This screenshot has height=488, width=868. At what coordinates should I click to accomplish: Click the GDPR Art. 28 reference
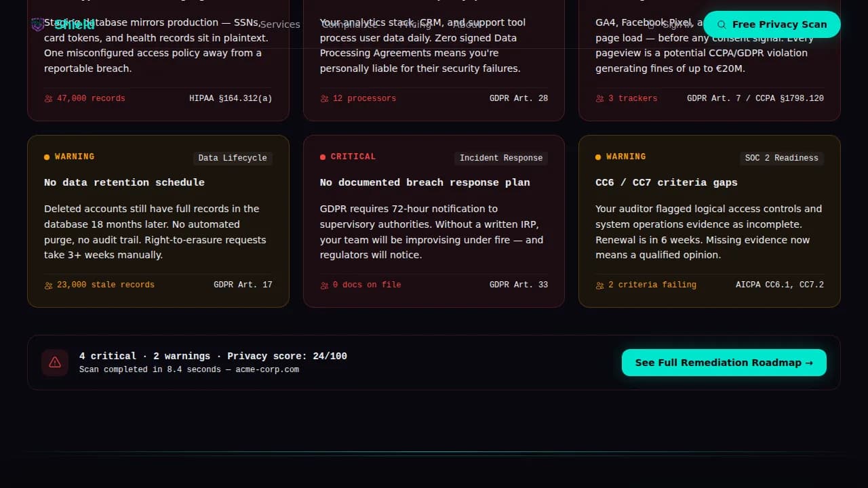[x=519, y=98]
